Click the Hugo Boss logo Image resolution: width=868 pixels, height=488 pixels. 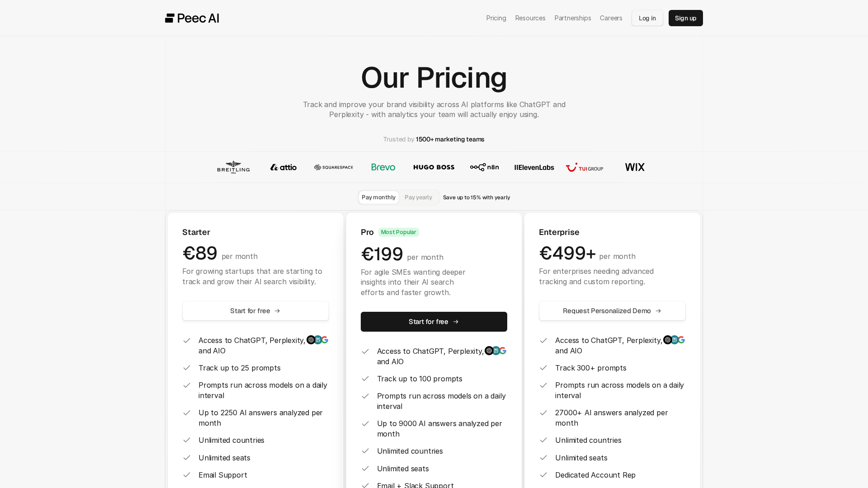434,167
